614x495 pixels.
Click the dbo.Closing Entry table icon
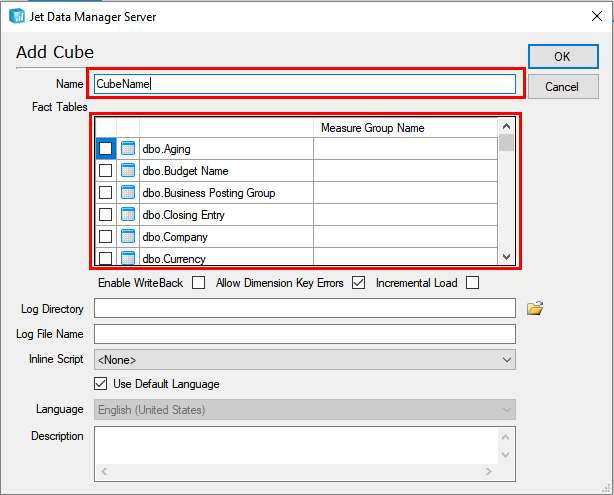(x=128, y=214)
